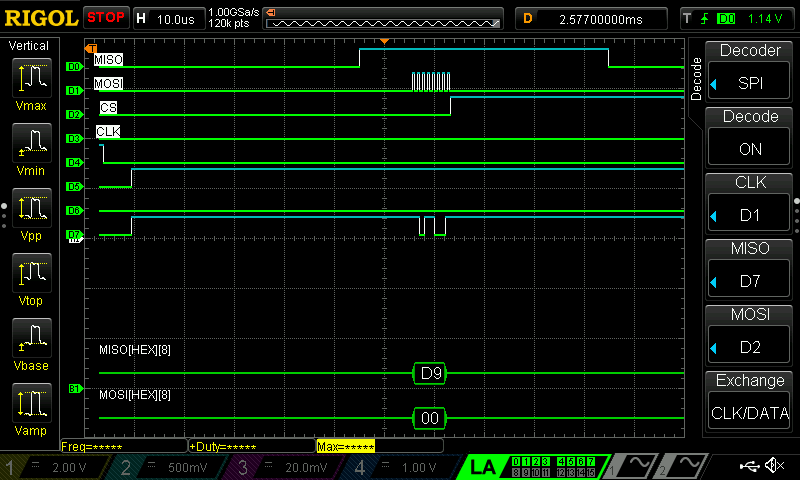Click the D4 channel marker
The height and width of the screenshot is (480, 800).
pos(74,162)
